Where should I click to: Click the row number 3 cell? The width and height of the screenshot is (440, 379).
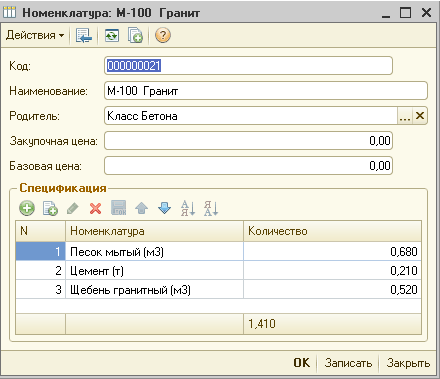pos(40,290)
